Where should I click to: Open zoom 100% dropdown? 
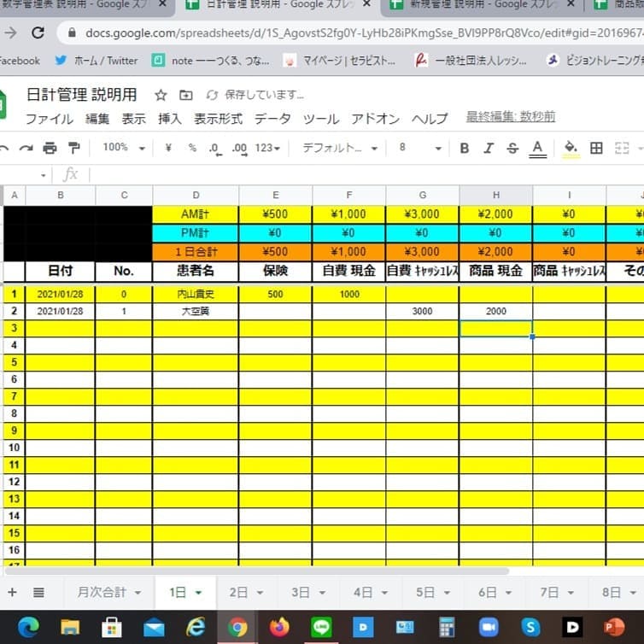[x=124, y=148]
